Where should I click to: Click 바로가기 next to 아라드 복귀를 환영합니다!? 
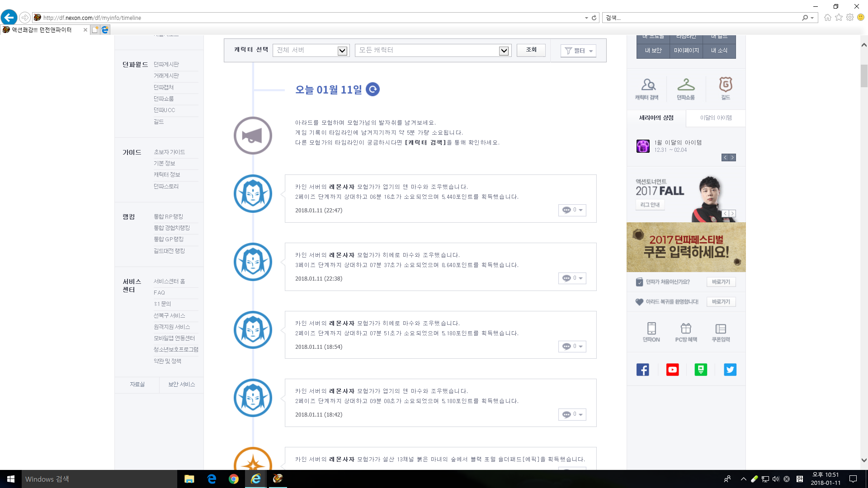click(721, 302)
